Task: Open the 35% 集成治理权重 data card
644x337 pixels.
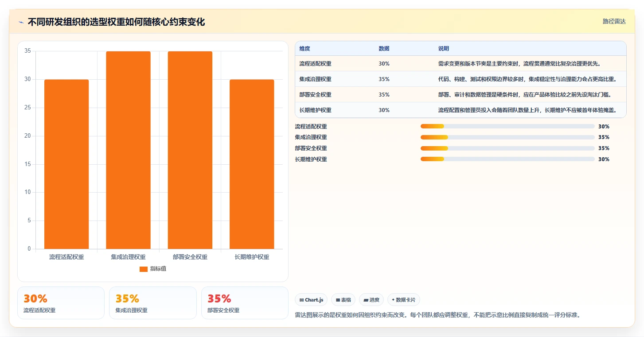Action: (x=153, y=303)
